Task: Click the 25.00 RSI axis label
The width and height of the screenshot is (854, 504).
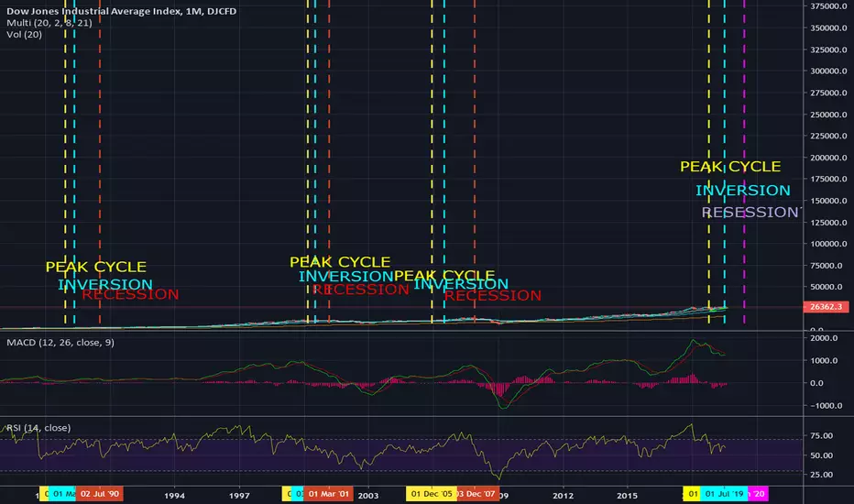Action: 821,475
